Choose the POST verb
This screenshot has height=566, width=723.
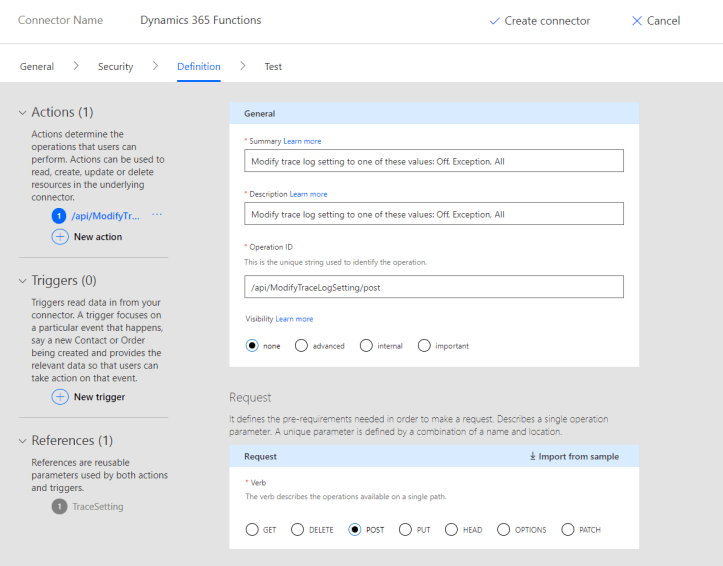coord(355,530)
